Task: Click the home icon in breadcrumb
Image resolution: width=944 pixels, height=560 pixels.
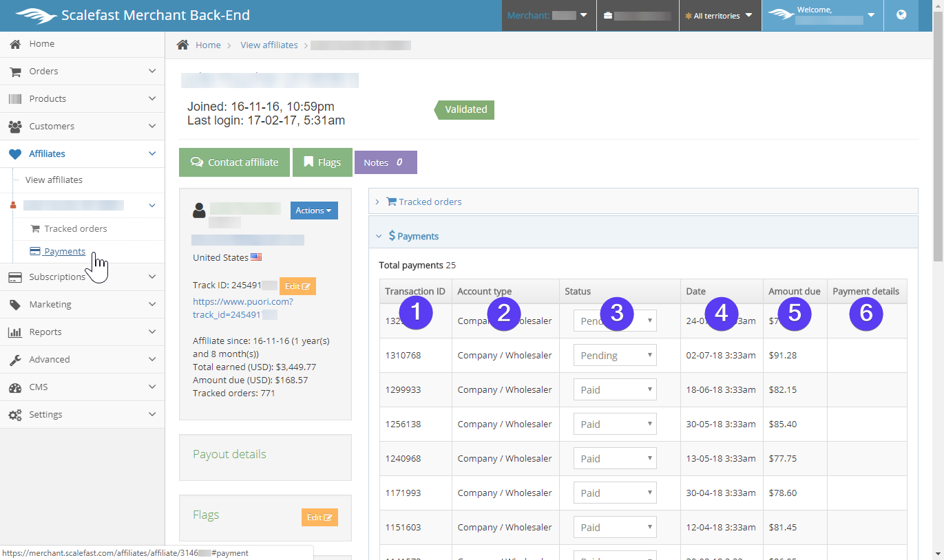Action: point(182,45)
